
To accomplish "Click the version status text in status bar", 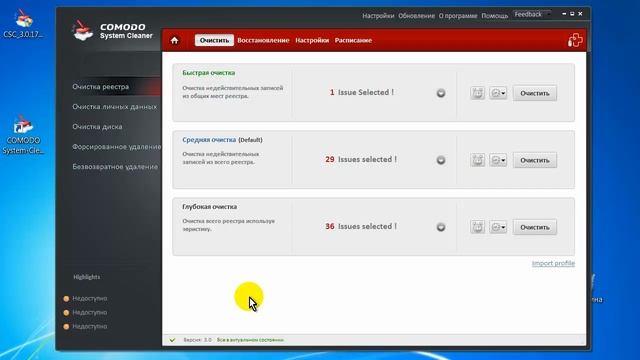I will [233, 340].
